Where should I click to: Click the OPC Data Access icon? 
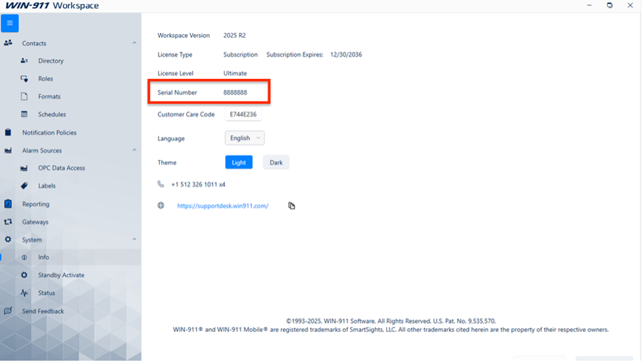pos(24,168)
